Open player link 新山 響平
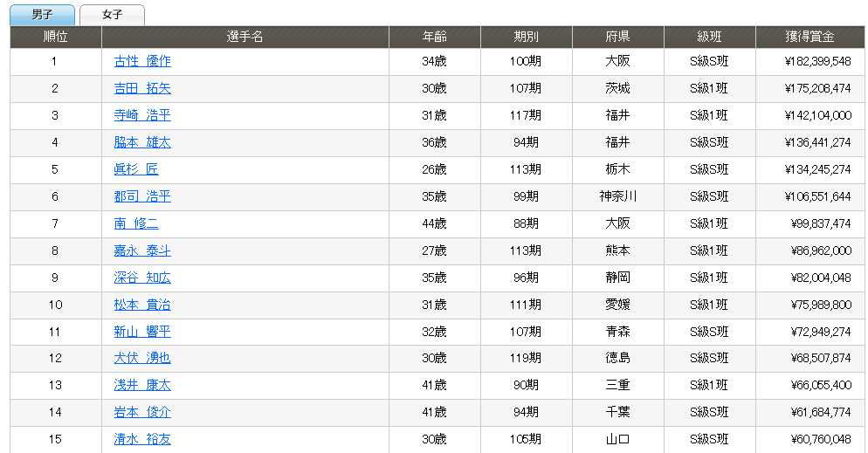868x453 pixels. point(142,332)
